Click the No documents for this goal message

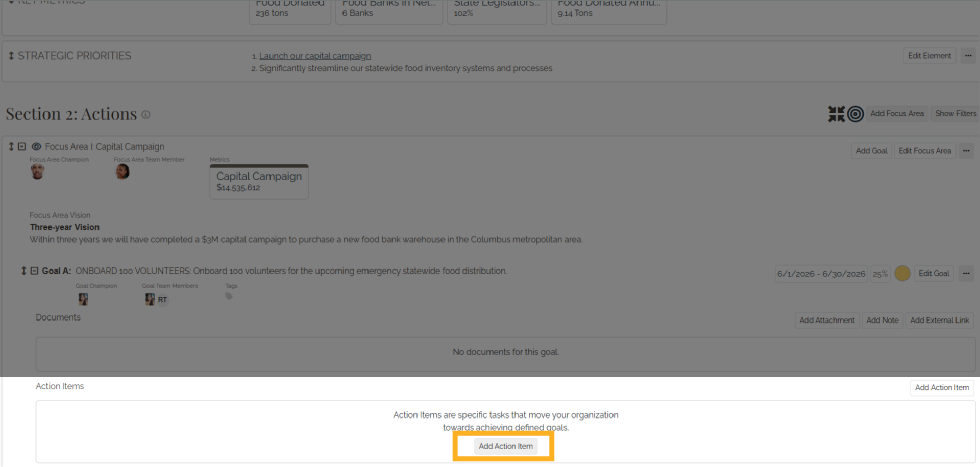pyautogui.click(x=506, y=352)
